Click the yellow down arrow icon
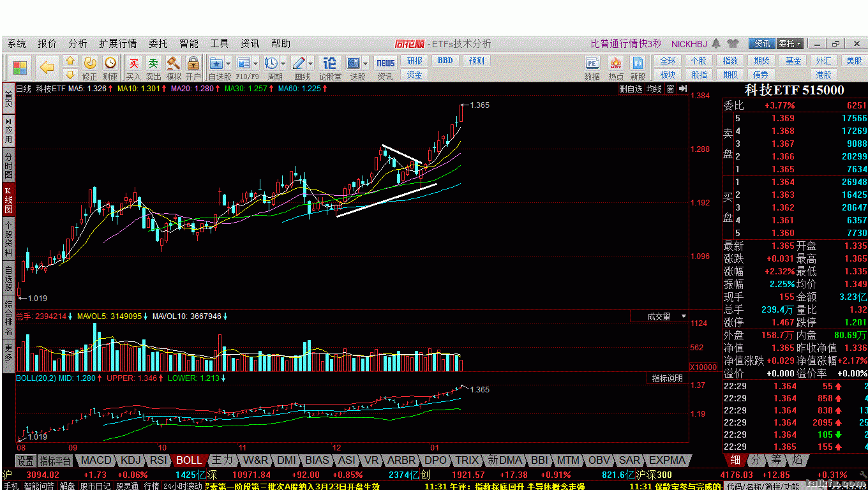The image size is (868, 490). (x=70, y=74)
